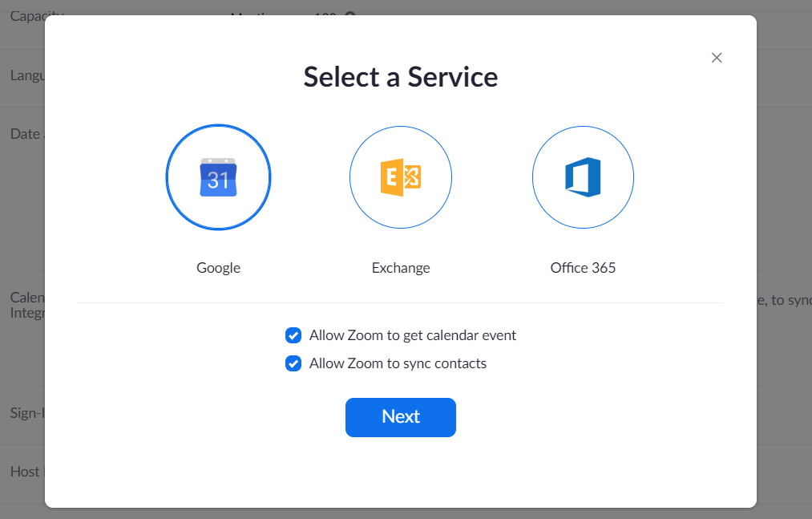This screenshot has width=812, height=519.
Task: Click the Select a Service heading
Action: [x=400, y=77]
